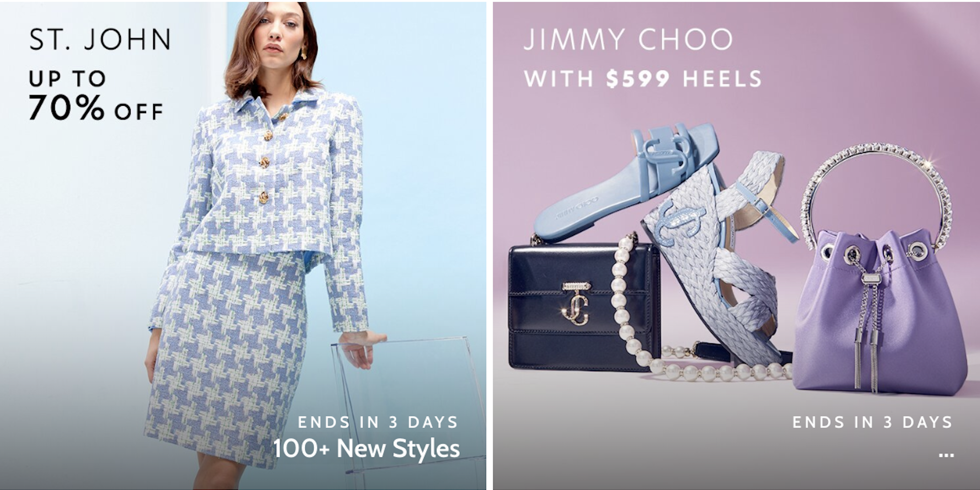Viewport: 980px width, 490px height.
Task: Click 'ENDS IN 3 DAYS' on Jimmy Choo banner
Action: (x=872, y=422)
